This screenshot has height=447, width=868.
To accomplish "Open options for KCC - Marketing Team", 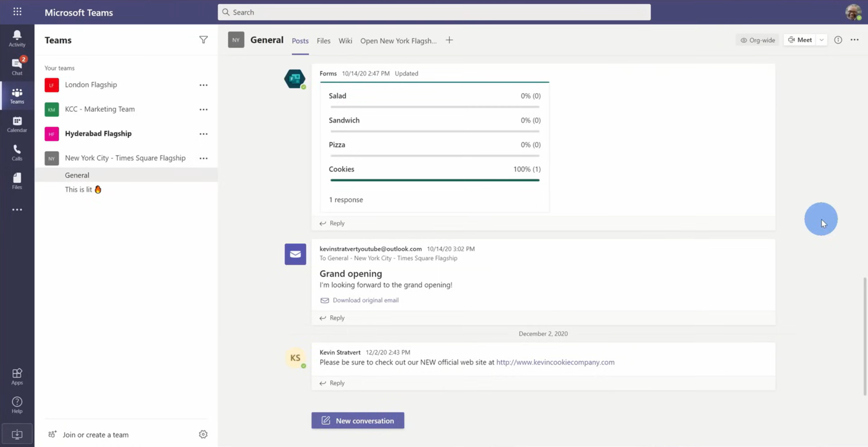I will 204,110.
